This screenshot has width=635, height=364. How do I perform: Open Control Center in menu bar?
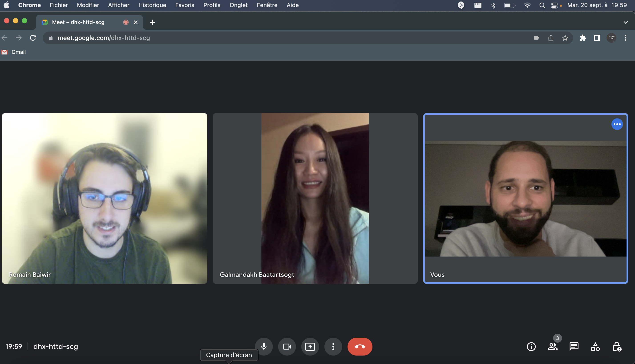(x=554, y=5)
